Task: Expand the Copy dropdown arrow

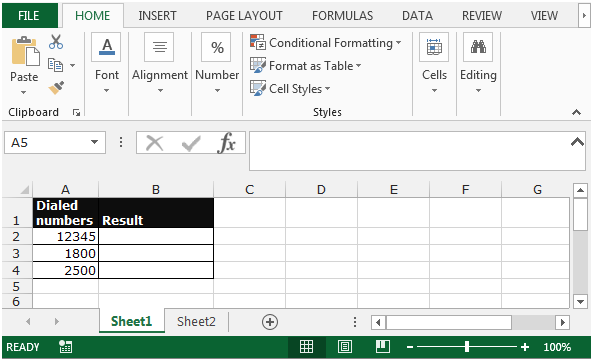Action: point(72,65)
